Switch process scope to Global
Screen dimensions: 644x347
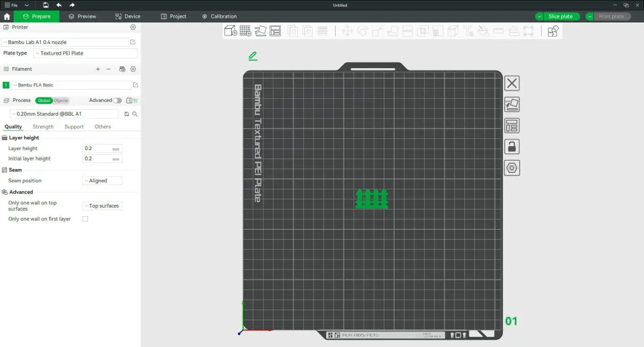point(44,100)
